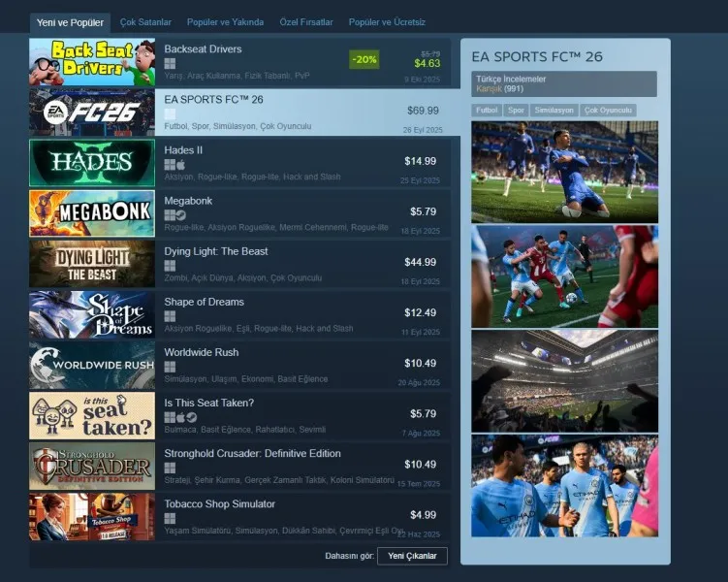The image size is (728, 582).
Task: Select the Simülasyon tag in the preview panel
Action: pos(554,110)
